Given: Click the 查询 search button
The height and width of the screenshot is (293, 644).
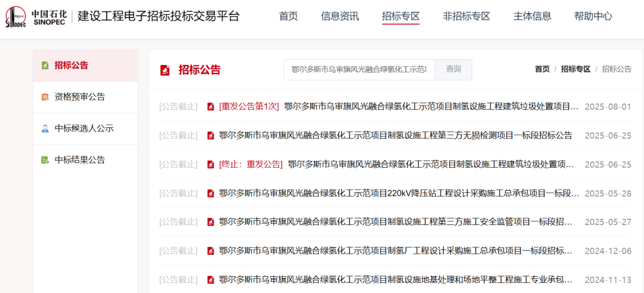Looking at the screenshot, I should (453, 69).
